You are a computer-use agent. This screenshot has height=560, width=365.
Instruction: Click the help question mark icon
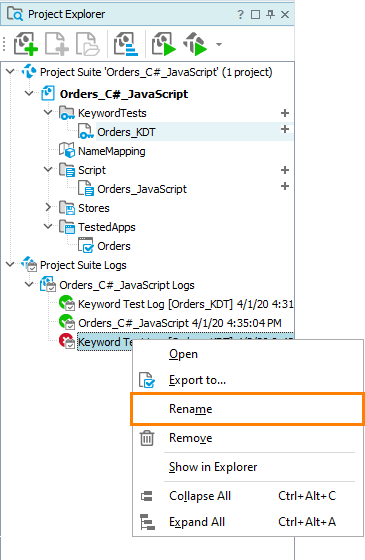240,14
